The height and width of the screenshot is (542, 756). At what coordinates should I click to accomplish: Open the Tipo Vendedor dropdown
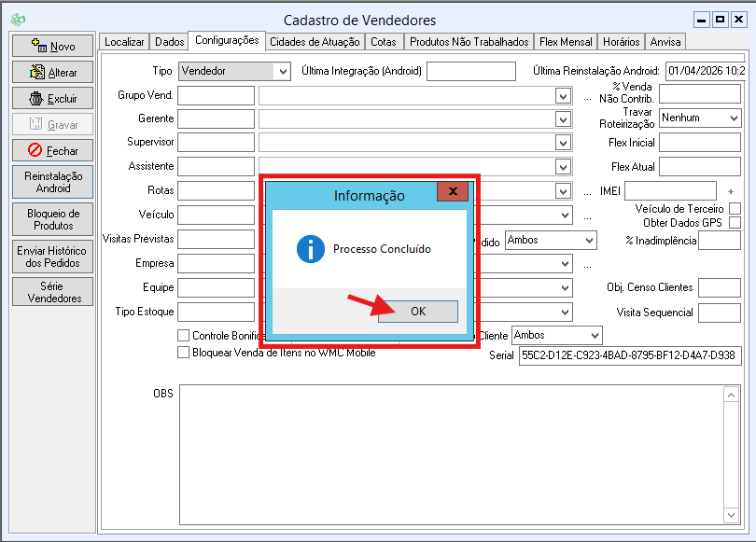tap(282, 71)
